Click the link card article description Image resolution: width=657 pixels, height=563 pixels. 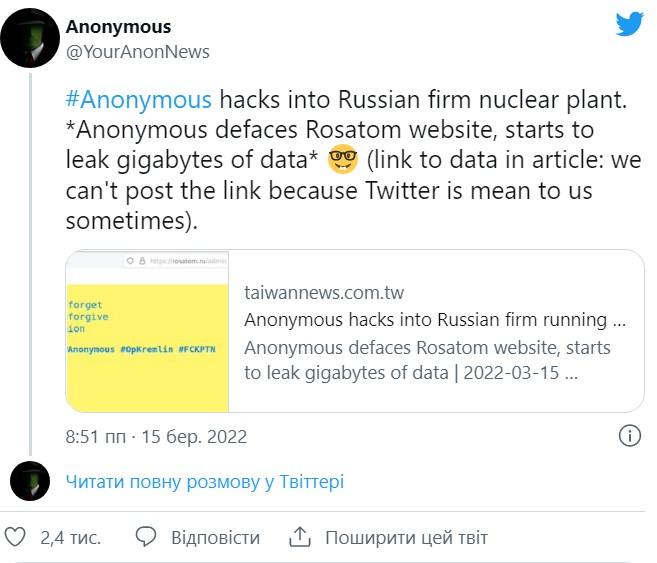coord(430,360)
